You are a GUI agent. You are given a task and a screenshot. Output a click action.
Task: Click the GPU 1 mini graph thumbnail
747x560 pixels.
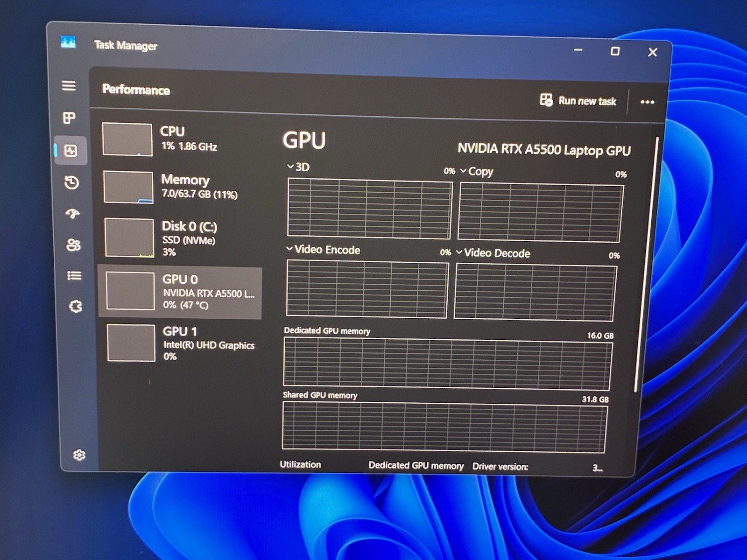coord(131,343)
